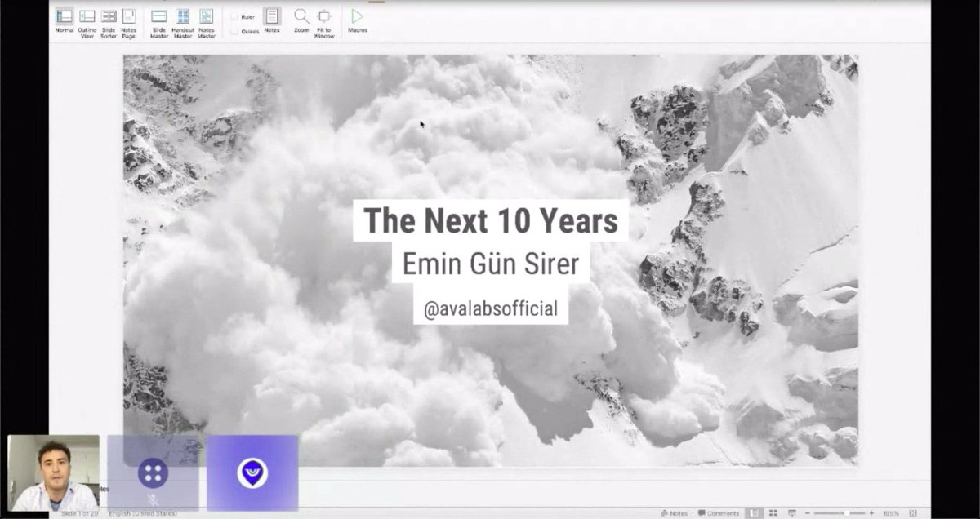Click the 'English (United States)' language indicator
980x519 pixels.
click(x=141, y=514)
